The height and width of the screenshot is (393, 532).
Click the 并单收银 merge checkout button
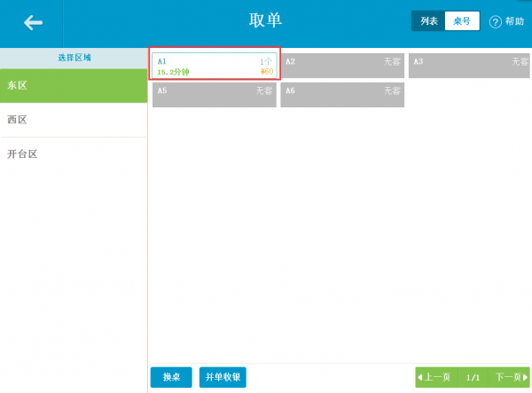pos(223,377)
